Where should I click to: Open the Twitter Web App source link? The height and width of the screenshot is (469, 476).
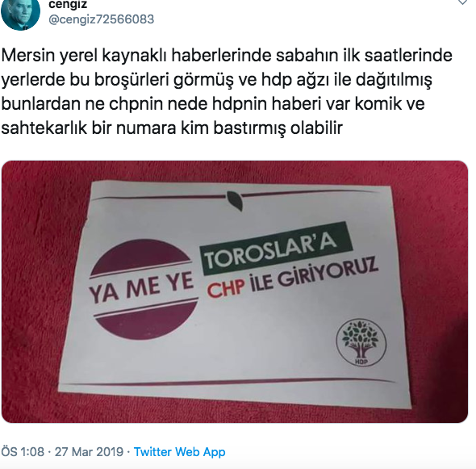[179, 452]
